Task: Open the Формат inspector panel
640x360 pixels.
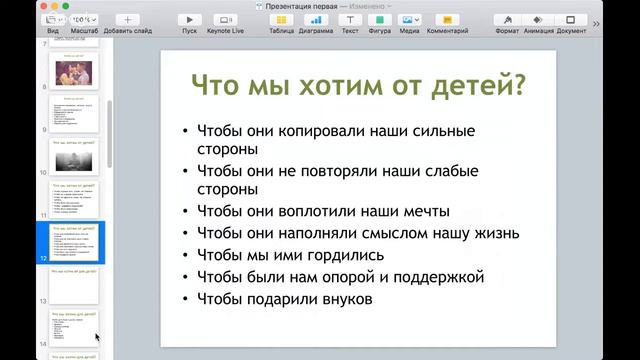Action: [x=507, y=20]
